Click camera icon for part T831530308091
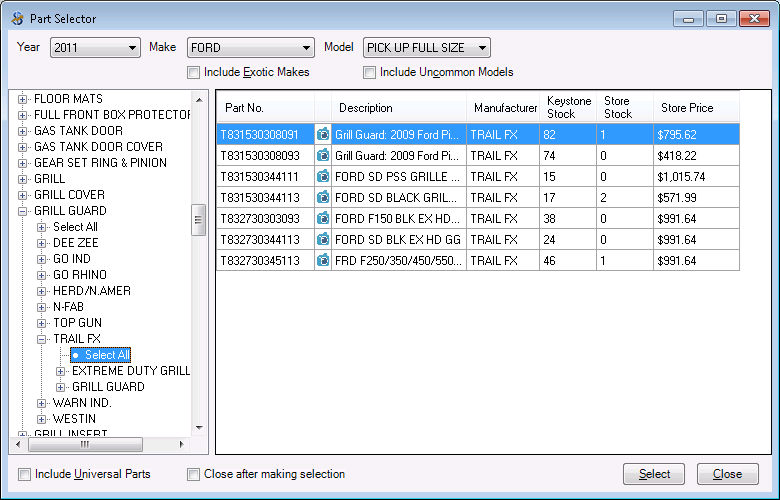Viewport: 780px width, 500px height. [323, 134]
